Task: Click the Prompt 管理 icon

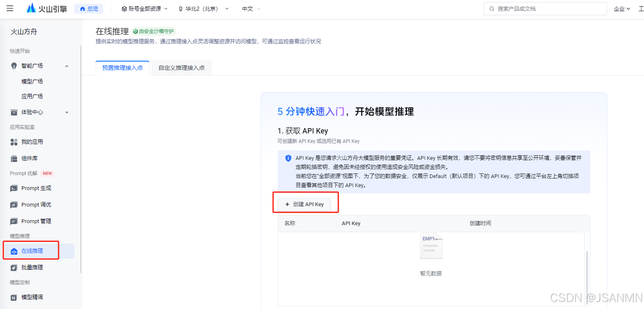Action: click(x=14, y=221)
